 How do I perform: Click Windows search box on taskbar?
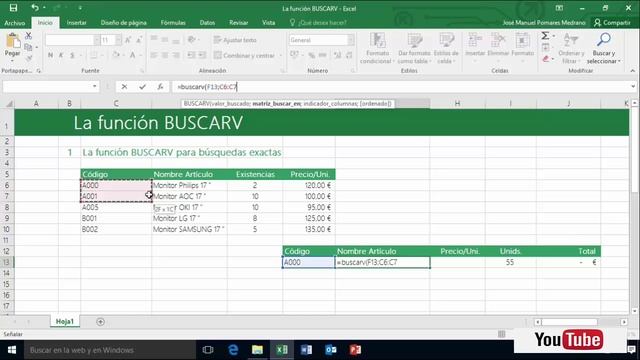[x=110, y=350]
